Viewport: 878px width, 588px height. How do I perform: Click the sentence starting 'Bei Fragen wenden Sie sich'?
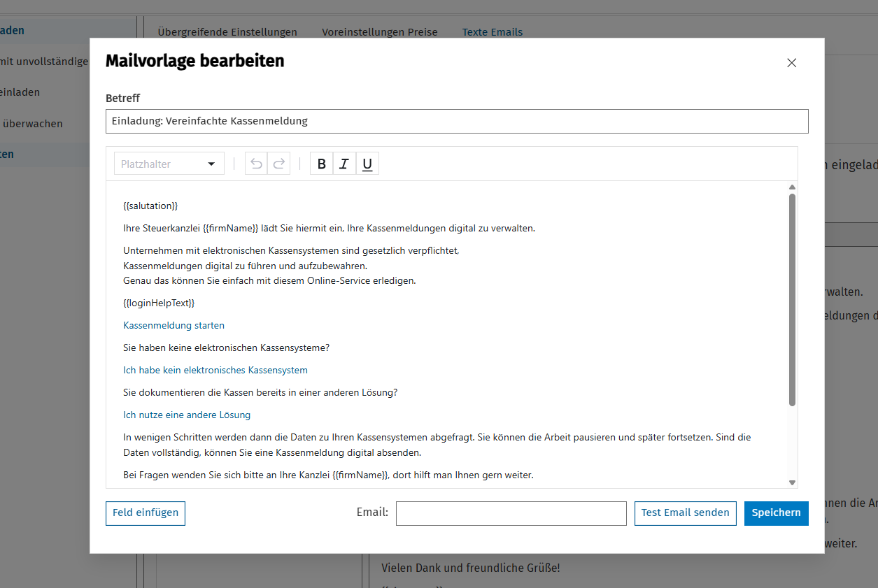coord(328,475)
